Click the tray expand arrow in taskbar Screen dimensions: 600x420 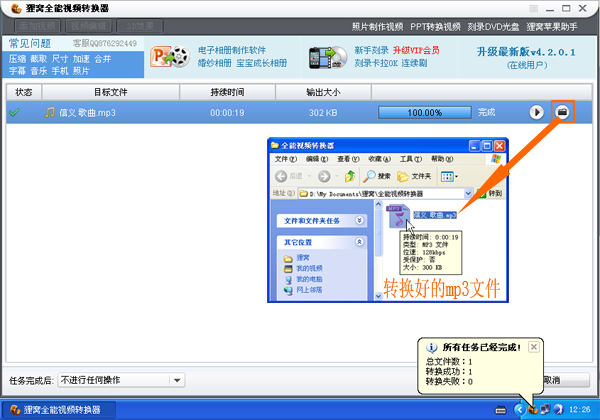click(520, 410)
